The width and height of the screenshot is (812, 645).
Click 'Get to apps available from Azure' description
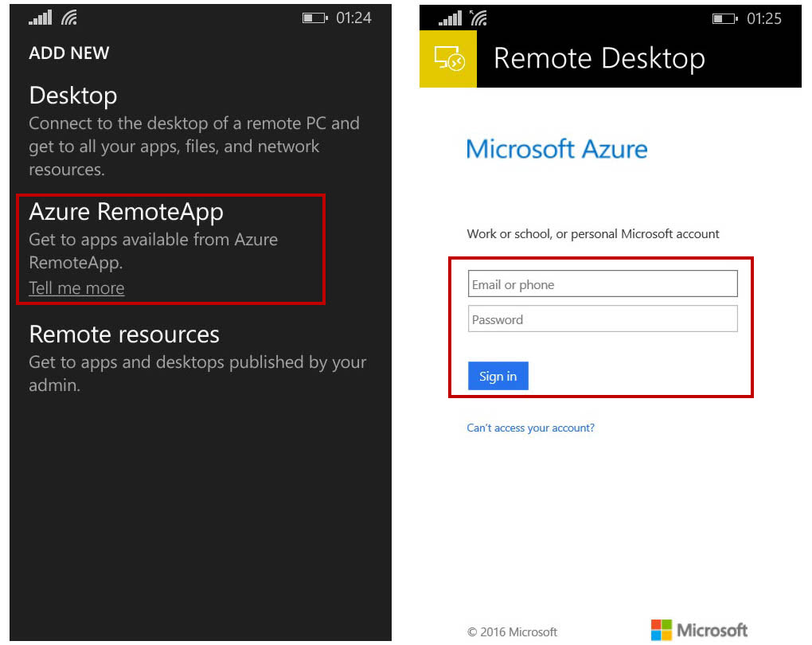(154, 251)
